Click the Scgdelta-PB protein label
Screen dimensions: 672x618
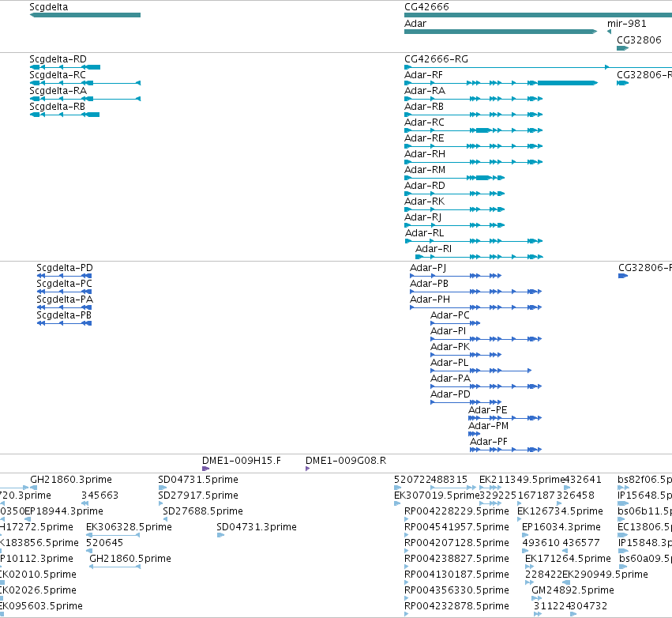pos(64,315)
